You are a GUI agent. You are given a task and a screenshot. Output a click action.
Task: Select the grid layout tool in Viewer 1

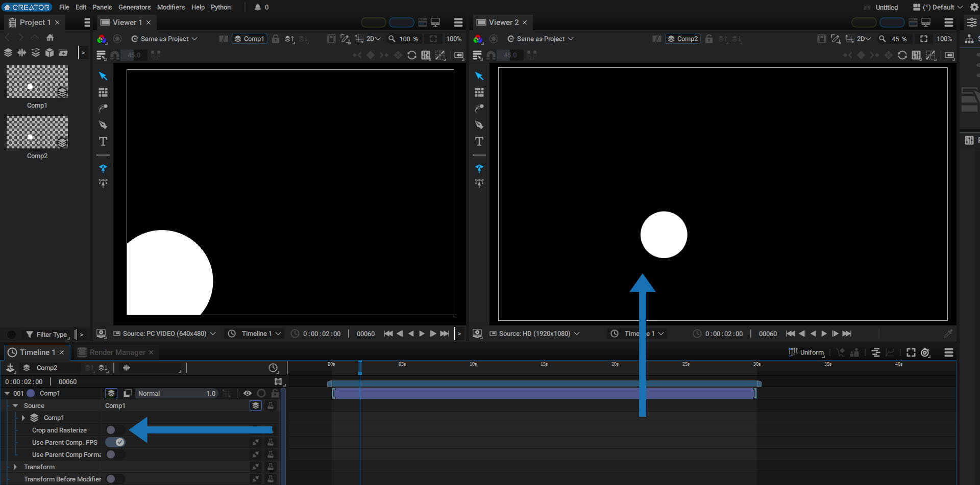[x=103, y=92]
